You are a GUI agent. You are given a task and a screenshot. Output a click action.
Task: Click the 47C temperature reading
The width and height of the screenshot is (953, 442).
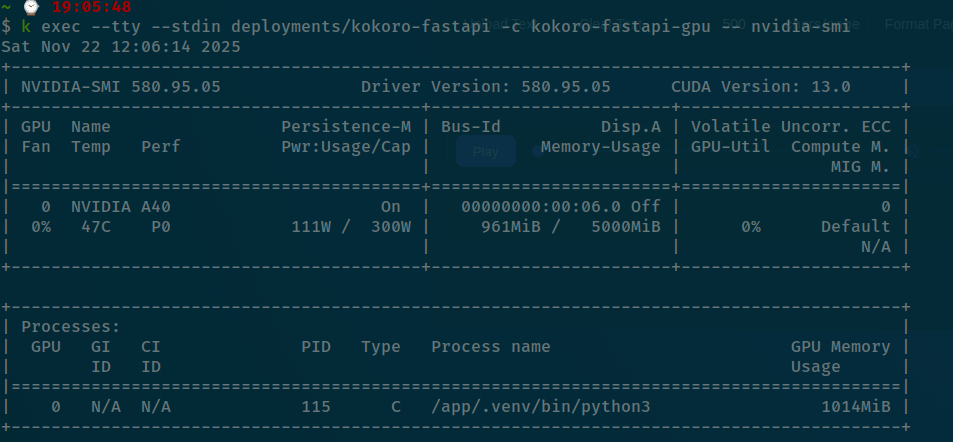point(96,227)
